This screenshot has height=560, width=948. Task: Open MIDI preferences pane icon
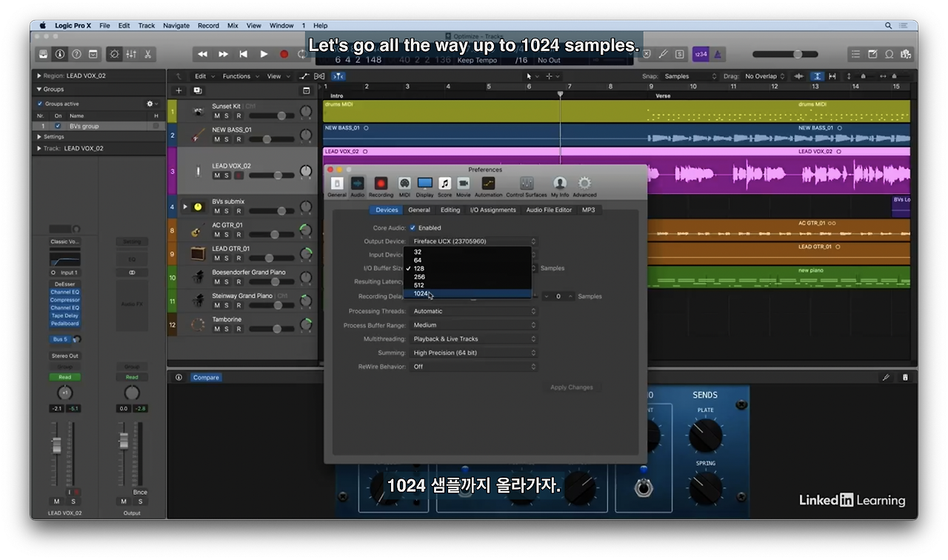404,186
